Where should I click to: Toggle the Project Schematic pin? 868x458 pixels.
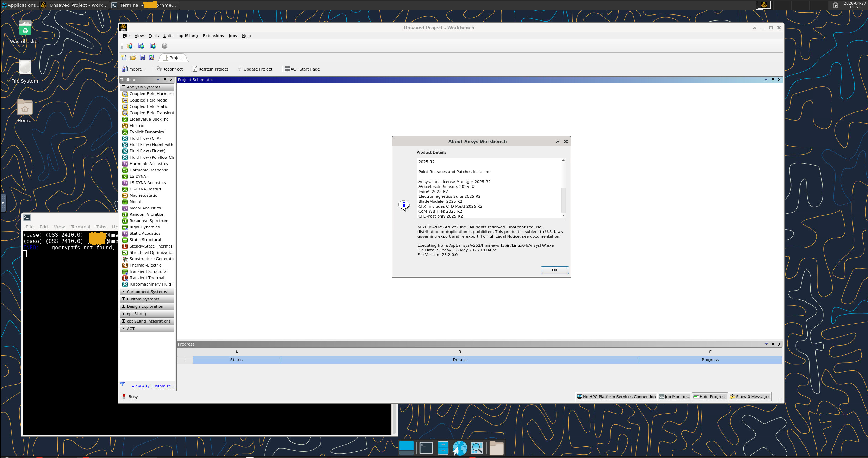click(773, 80)
